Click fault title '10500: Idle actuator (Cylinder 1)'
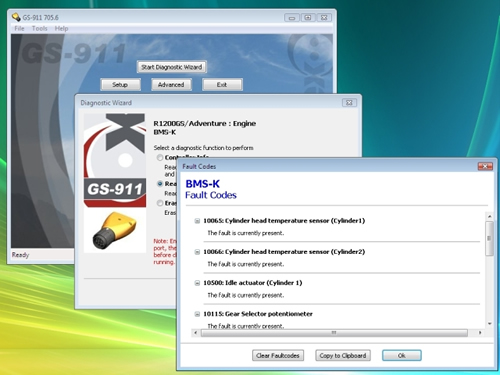 [253, 283]
